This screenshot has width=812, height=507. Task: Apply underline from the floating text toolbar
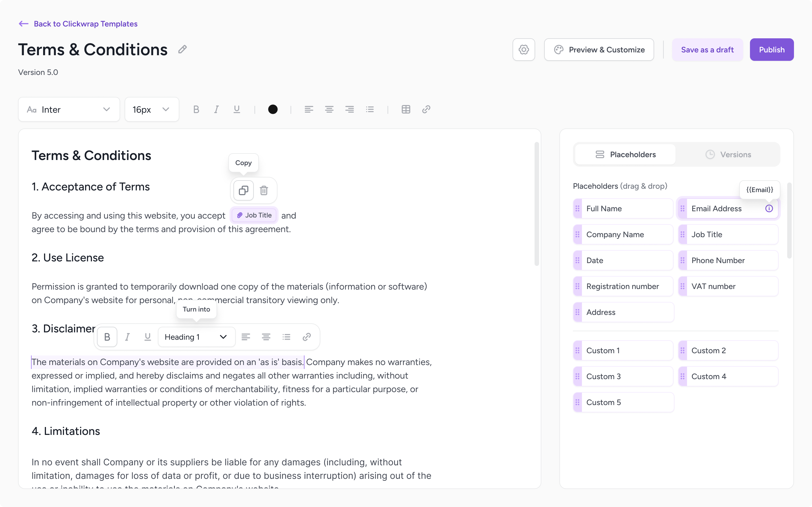pyautogui.click(x=148, y=337)
